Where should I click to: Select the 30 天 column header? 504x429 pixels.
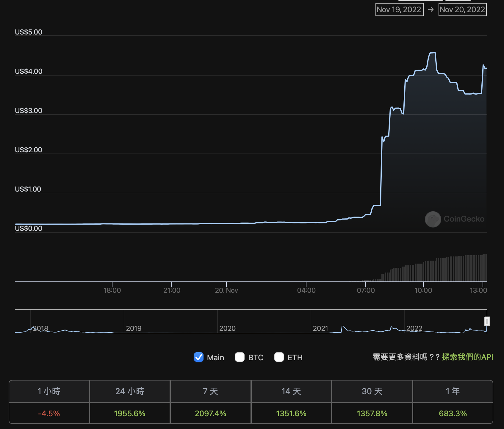pos(372,392)
